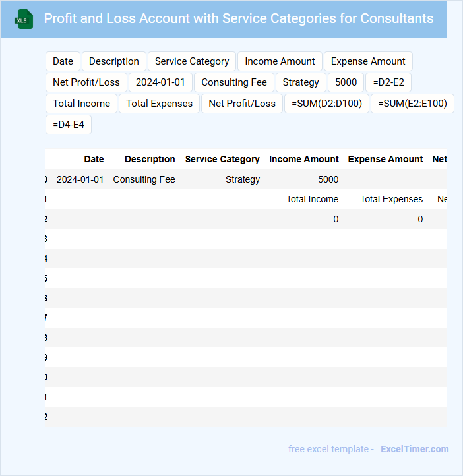Click the 'Income Amount' tag chip
The image size is (463, 476).
tap(280, 61)
